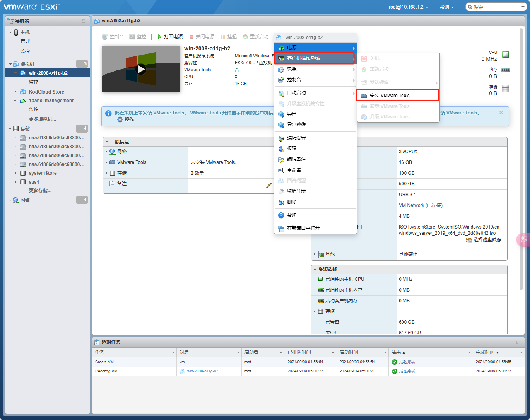Open 帮助 in the context menu
This screenshot has width=530, height=420.
315,215
